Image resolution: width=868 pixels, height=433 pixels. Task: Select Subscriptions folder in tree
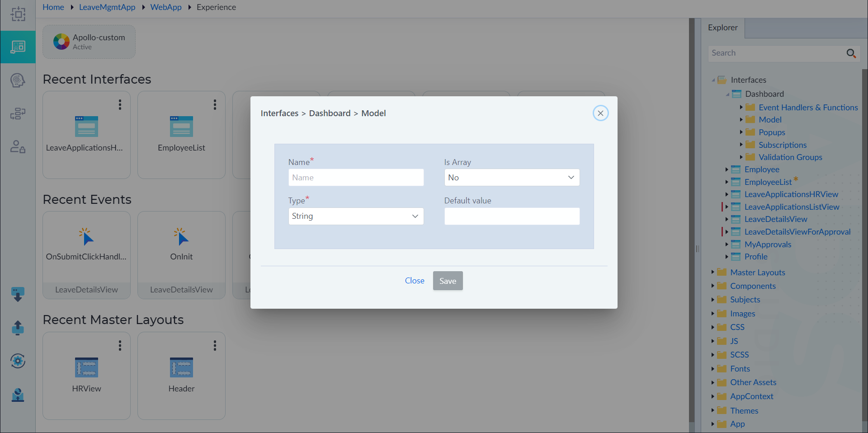783,145
